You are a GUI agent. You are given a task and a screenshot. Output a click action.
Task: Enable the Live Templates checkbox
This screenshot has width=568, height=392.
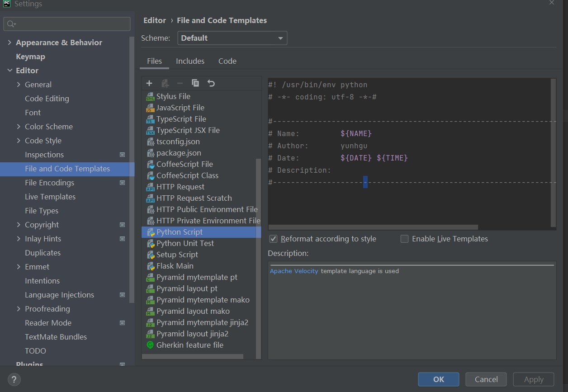pos(404,239)
